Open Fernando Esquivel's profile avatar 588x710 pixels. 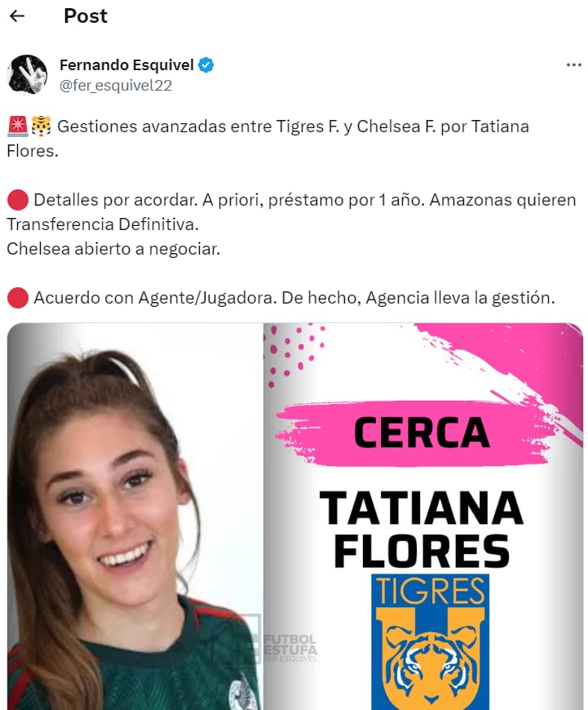click(x=28, y=75)
